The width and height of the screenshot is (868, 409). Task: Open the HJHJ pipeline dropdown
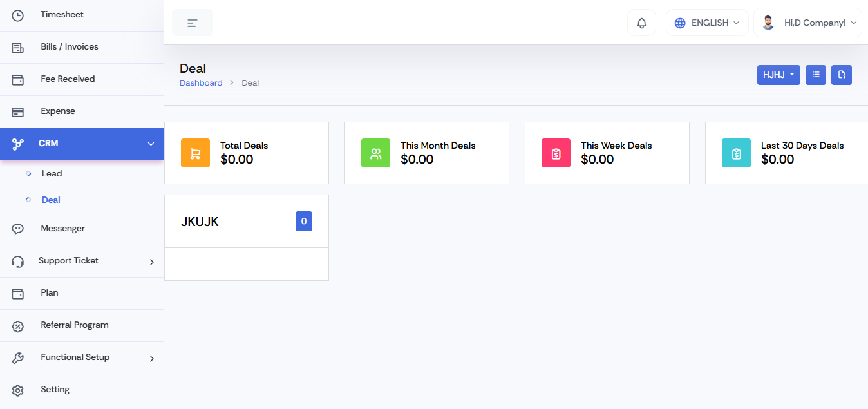coord(778,75)
